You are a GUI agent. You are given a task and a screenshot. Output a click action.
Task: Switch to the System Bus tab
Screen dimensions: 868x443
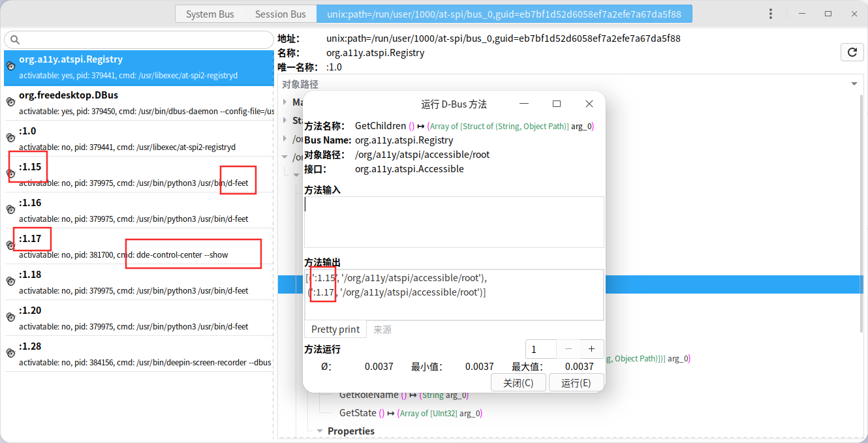[210, 14]
